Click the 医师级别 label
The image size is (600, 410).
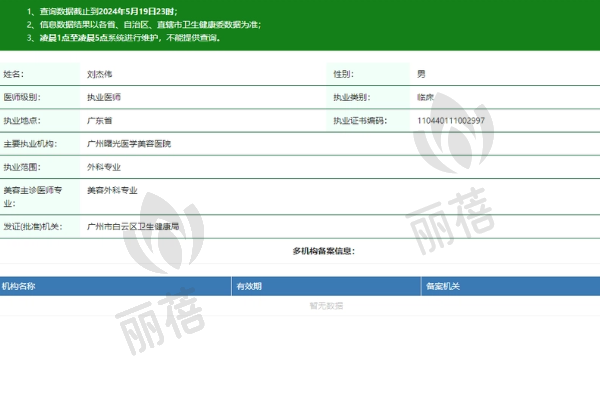(22, 97)
